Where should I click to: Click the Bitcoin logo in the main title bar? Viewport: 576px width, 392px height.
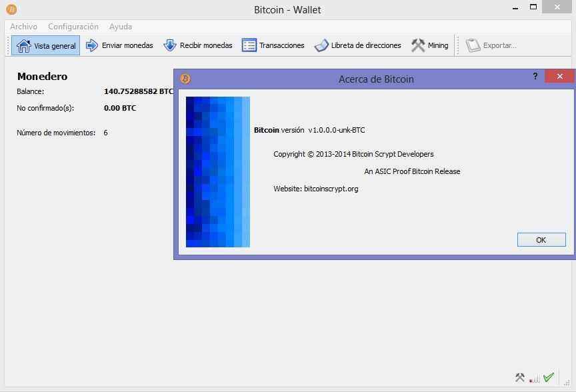(11, 9)
